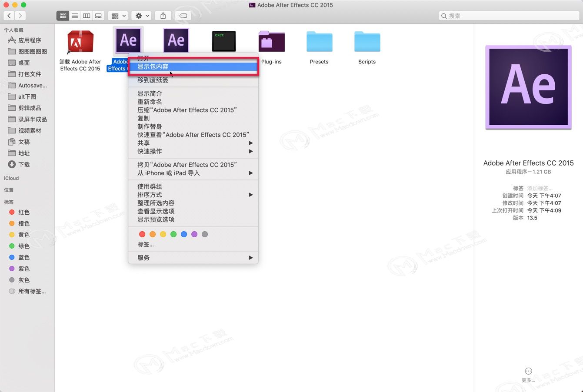This screenshot has width=583, height=392.
Task: Apply yellow tag dot in context menu
Action: pyautogui.click(x=163, y=234)
